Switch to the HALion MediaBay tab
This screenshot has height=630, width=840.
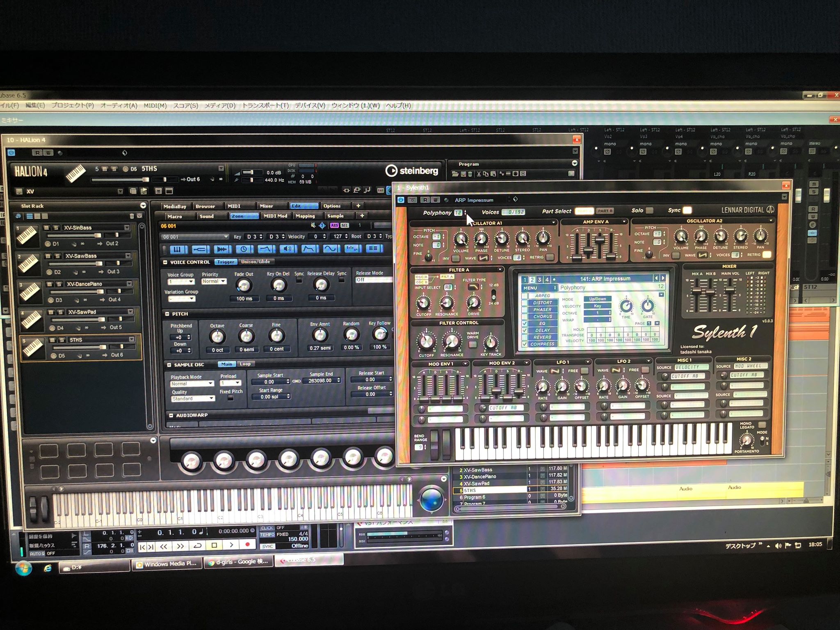(x=175, y=206)
